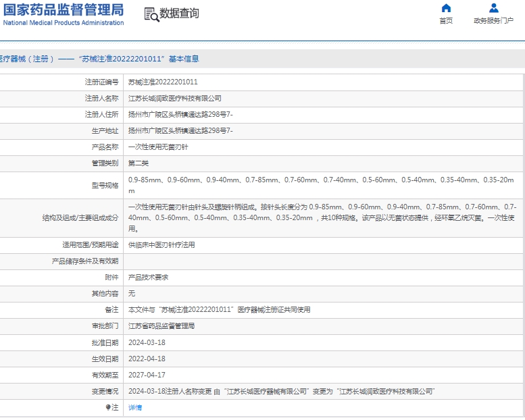Click effective date 2022-04-18

click(x=147, y=359)
